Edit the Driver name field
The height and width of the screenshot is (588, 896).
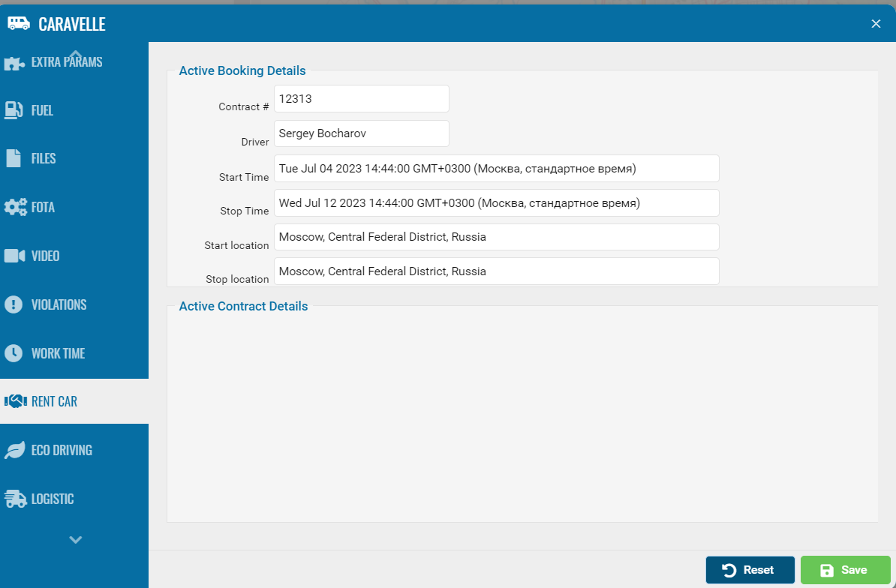coord(361,133)
